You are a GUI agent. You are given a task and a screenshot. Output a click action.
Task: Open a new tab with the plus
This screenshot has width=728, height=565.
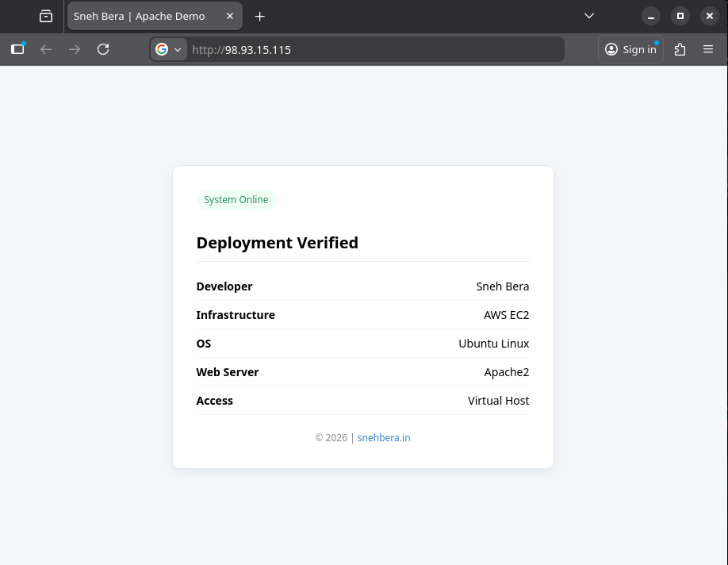pos(260,16)
